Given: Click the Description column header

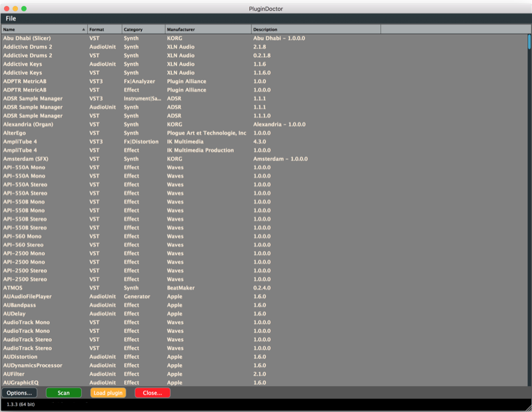Looking at the screenshot, I should click(316, 29).
